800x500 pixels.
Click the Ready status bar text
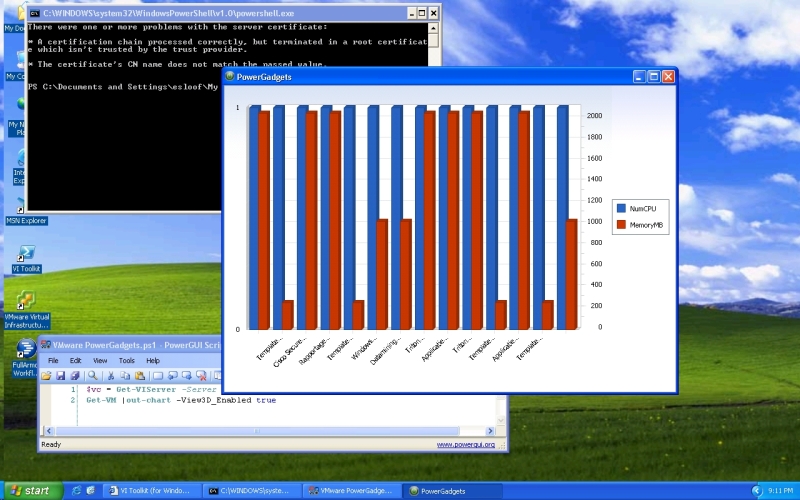(x=51, y=444)
